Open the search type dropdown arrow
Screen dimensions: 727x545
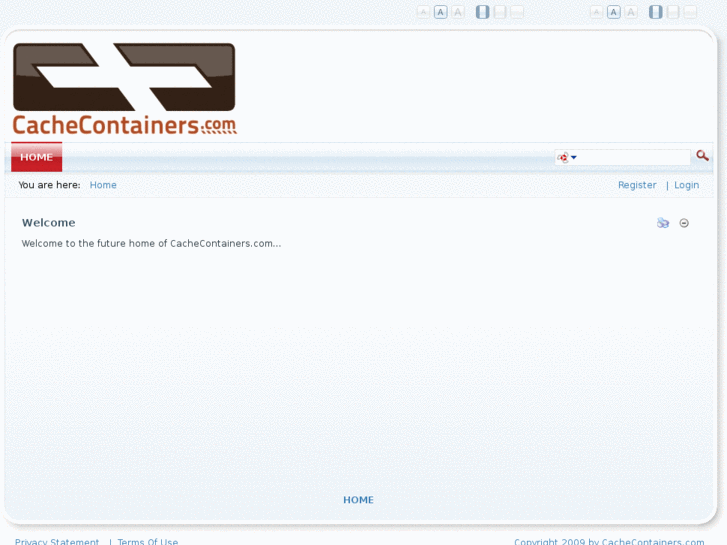(574, 157)
